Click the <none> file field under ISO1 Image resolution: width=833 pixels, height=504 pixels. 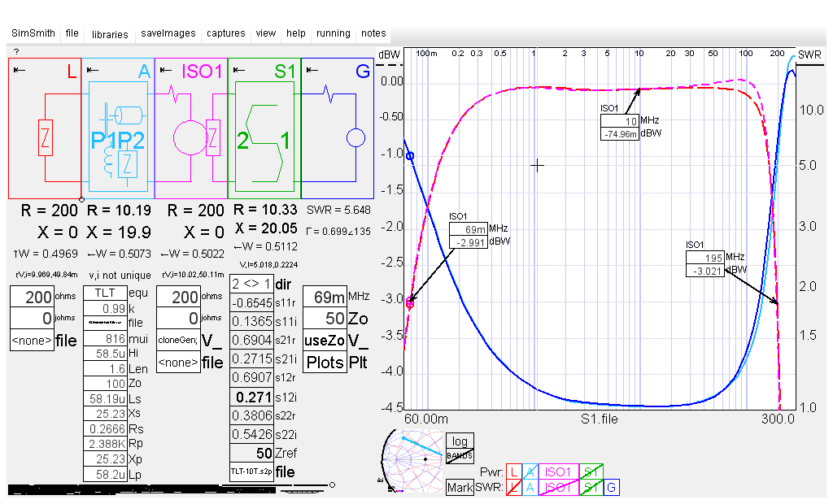178,363
